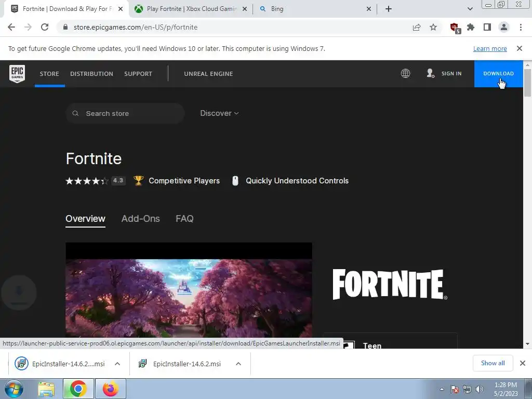Screen dimensions: 532x399
Task: Open the FAQ tab
Action: (x=184, y=219)
